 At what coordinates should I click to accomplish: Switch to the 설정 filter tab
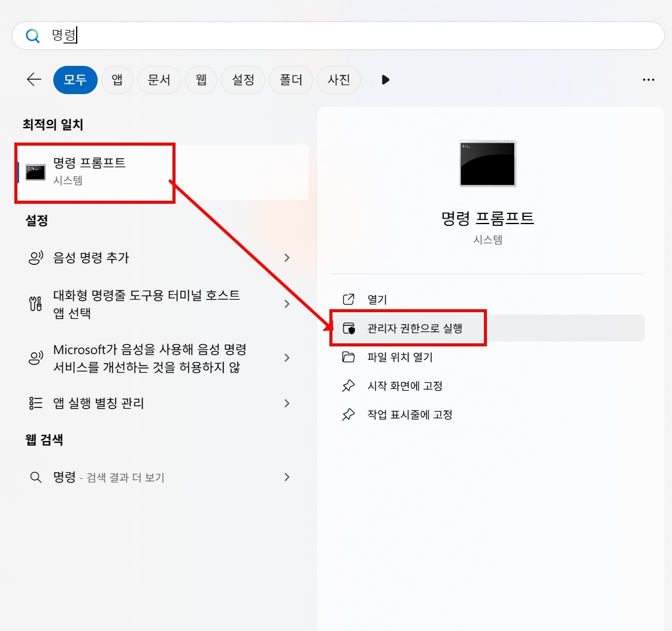(x=243, y=80)
